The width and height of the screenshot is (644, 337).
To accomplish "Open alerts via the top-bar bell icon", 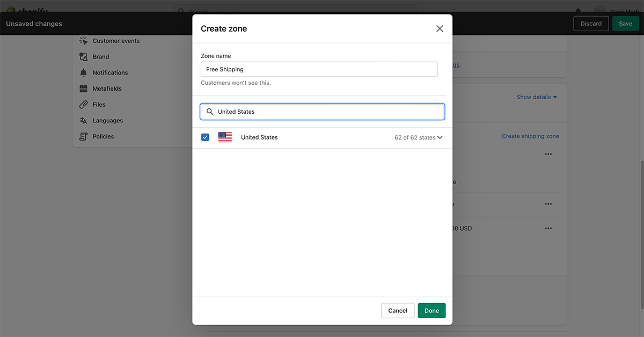I will 579,10.
